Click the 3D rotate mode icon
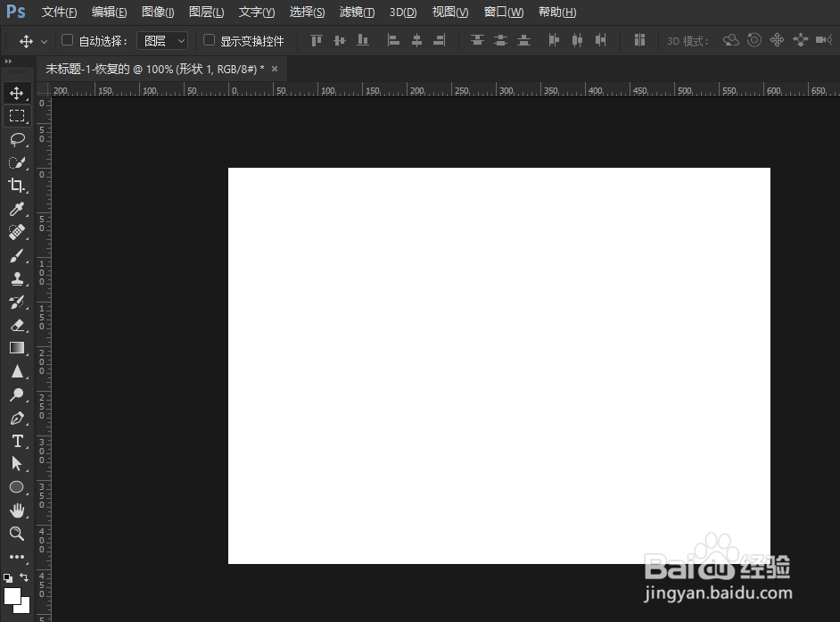Image resolution: width=840 pixels, height=622 pixels. 731,40
